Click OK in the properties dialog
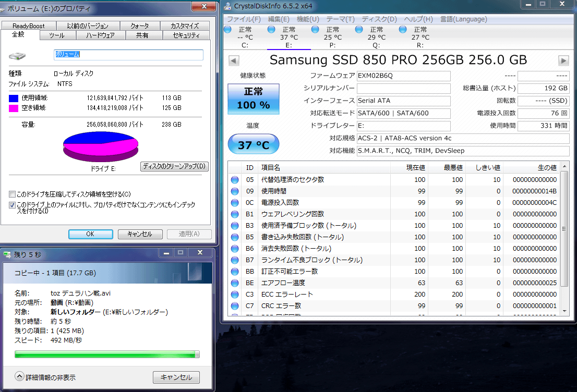577x392 pixels. [91, 234]
